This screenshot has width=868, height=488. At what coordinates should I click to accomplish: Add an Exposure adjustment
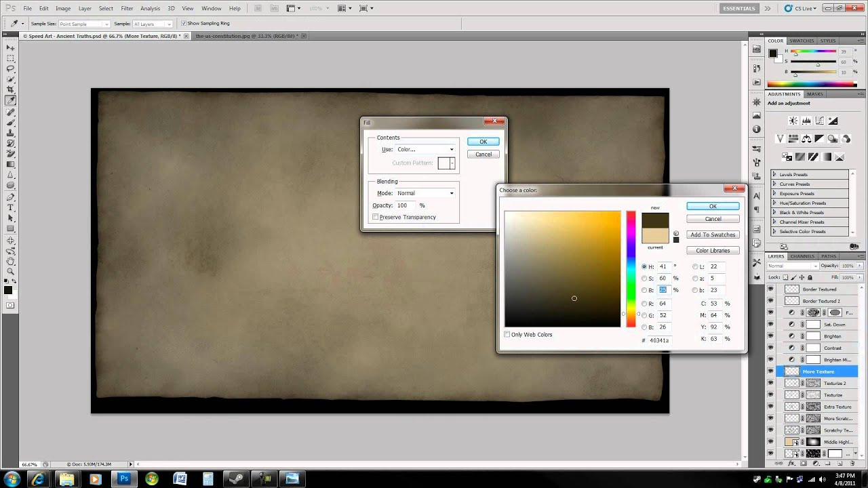[833, 121]
